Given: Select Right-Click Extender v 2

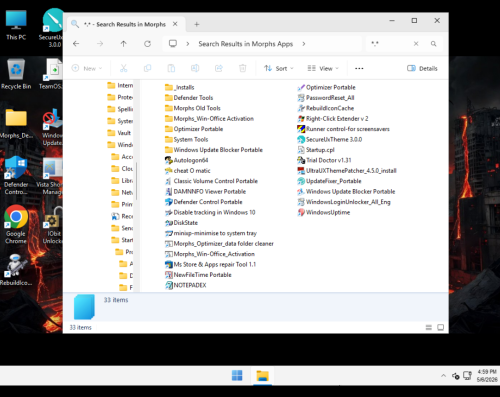Looking at the screenshot, I should pos(333,118).
